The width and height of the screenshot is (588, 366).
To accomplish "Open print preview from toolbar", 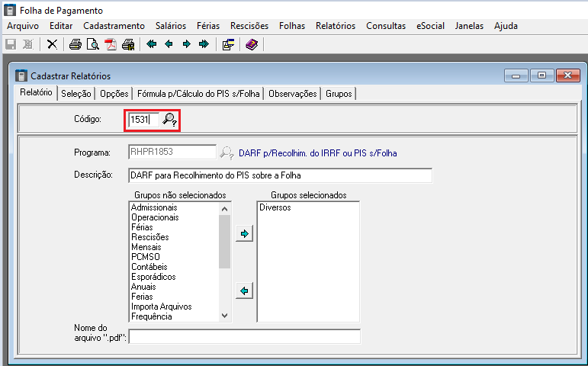I will (x=92, y=44).
